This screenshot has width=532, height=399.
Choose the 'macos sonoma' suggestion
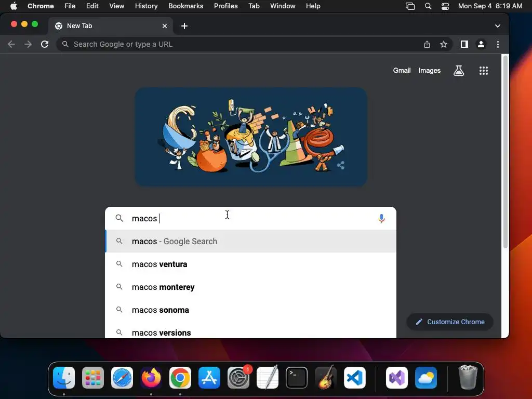click(251, 310)
